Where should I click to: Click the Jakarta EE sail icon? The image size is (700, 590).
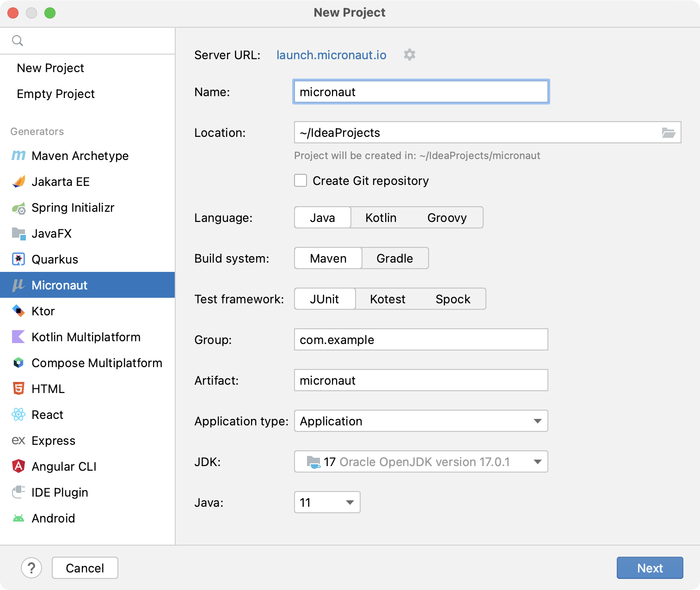pyautogui.click(x=18, y=182)
